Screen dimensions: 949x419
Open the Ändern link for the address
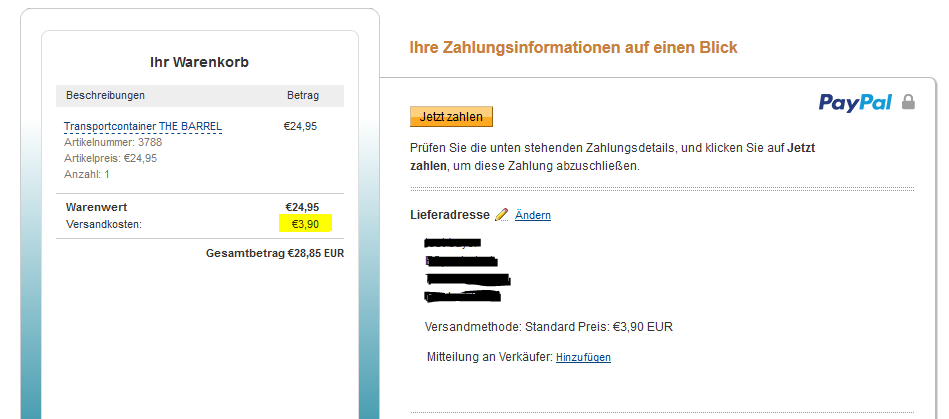point(533,216)
